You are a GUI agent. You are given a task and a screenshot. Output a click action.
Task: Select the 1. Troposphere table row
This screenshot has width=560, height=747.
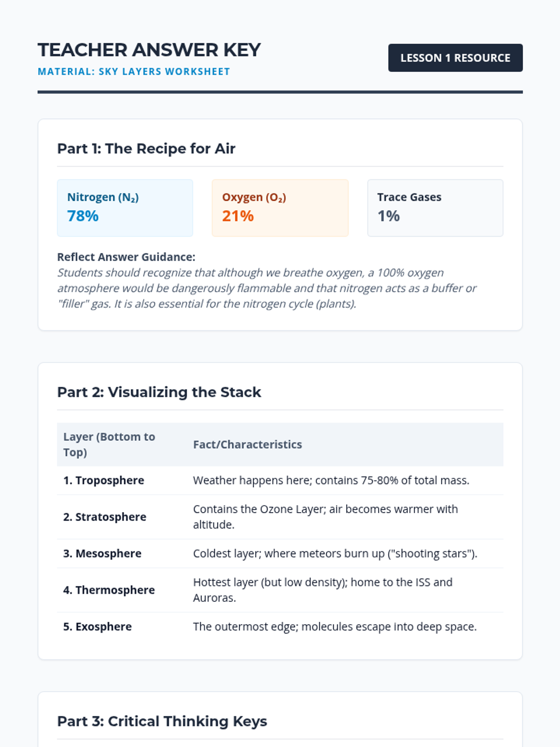click(280, 480)
